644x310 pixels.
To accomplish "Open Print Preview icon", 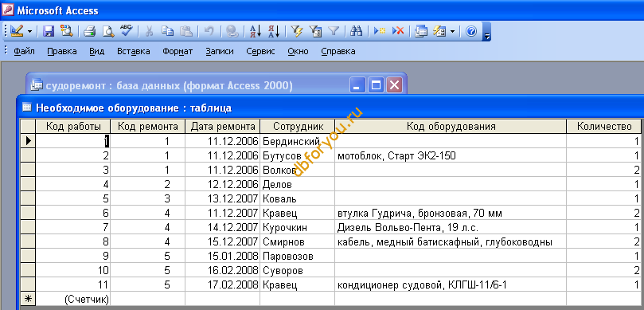I will [108, 31].
